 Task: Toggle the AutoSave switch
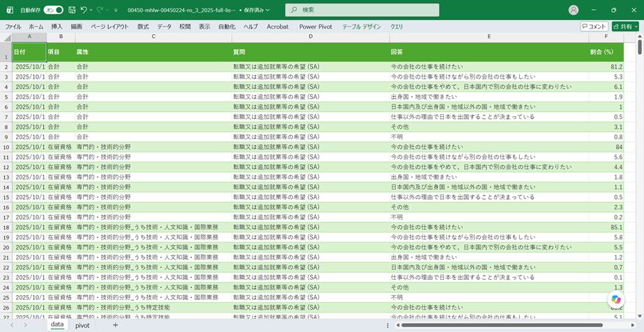click(54, 10)
